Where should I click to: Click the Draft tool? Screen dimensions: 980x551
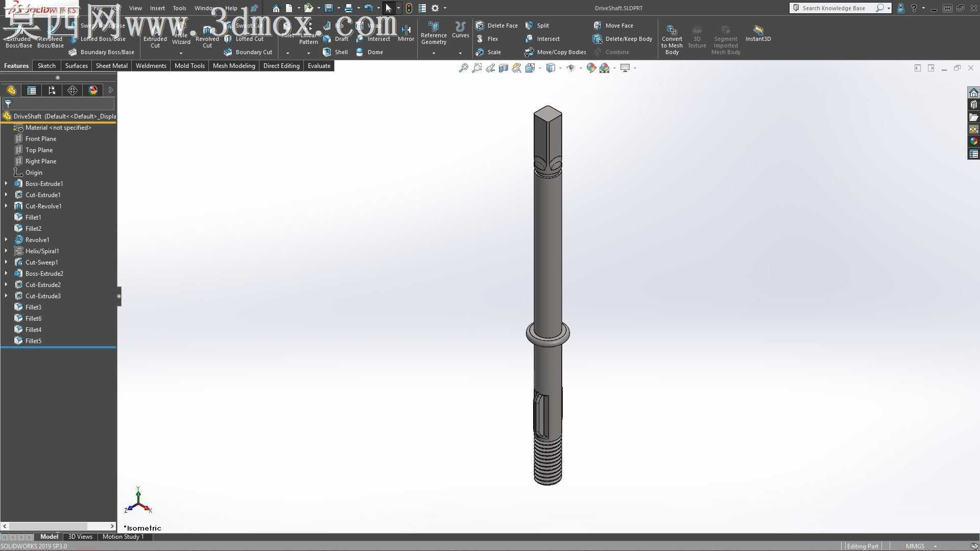pos(336,39)
